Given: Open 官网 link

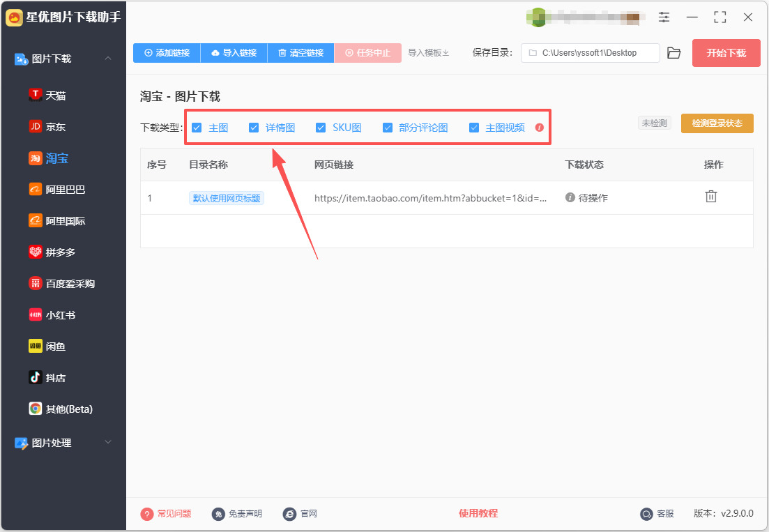Looking at the screenshot, I should point(300,513).
